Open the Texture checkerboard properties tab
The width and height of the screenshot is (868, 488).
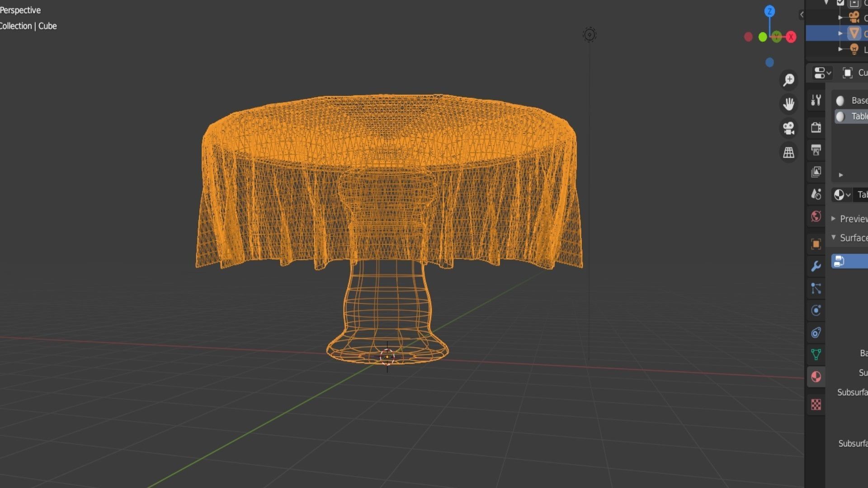tap(816, 404)
